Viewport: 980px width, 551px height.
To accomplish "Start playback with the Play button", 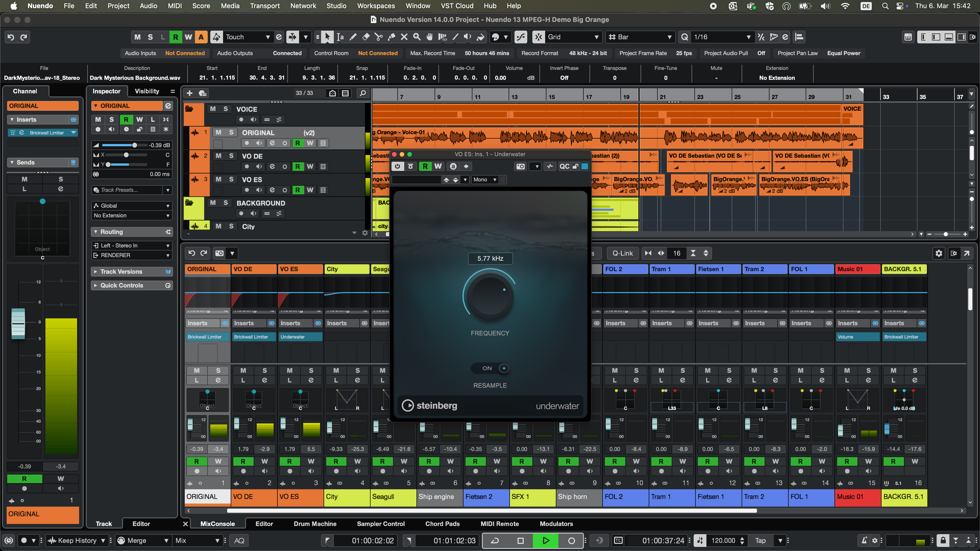I will tap(545, 540).
